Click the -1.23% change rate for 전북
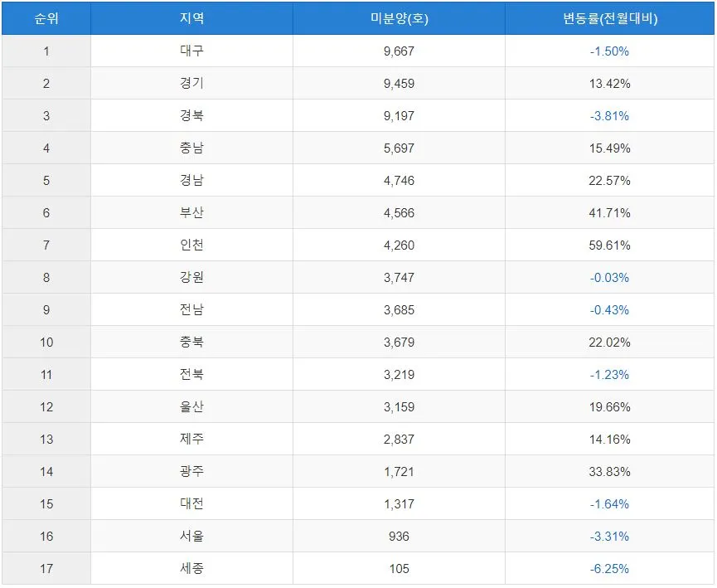Screen dimensions: 717x588 tap(609, 374)
